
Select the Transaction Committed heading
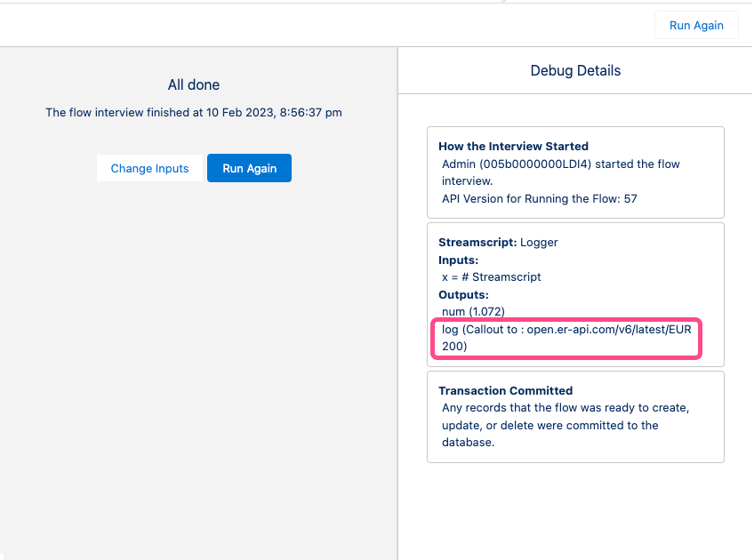pyautogui.click(x=505, y=390)
